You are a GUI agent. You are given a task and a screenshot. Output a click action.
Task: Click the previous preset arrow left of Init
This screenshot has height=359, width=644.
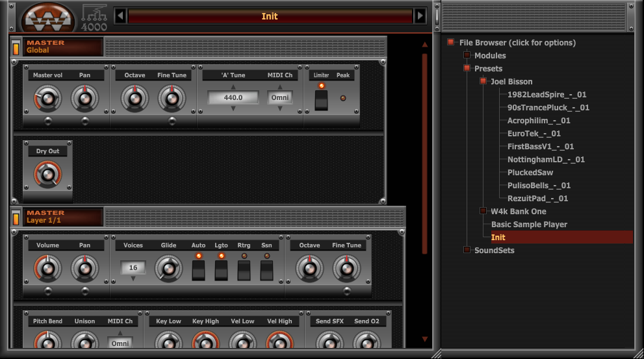[120, 16]
